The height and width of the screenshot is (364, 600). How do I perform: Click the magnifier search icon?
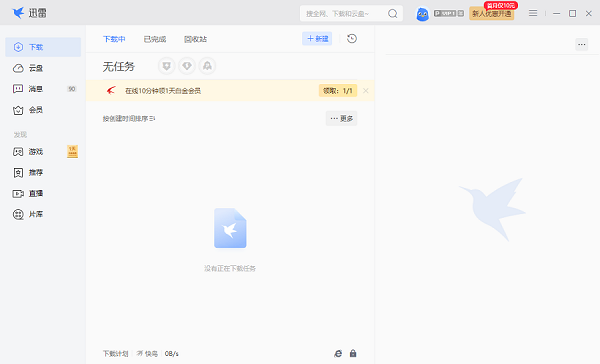[x=393, y=14]
